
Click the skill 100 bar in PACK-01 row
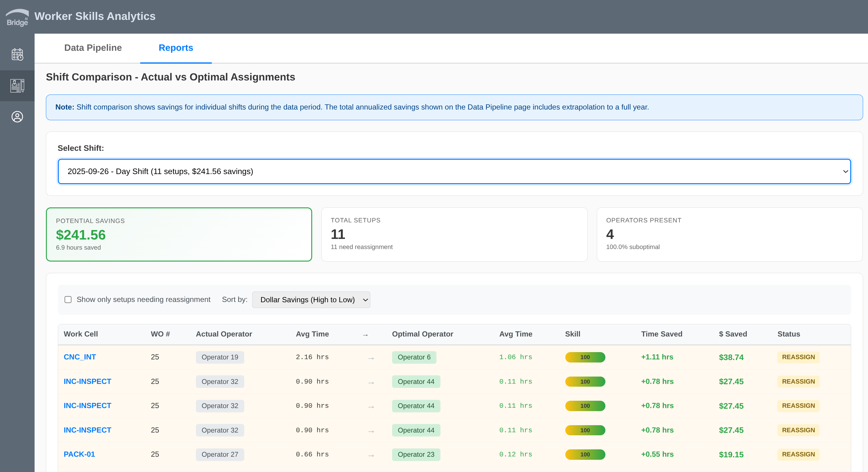(585, 455)
